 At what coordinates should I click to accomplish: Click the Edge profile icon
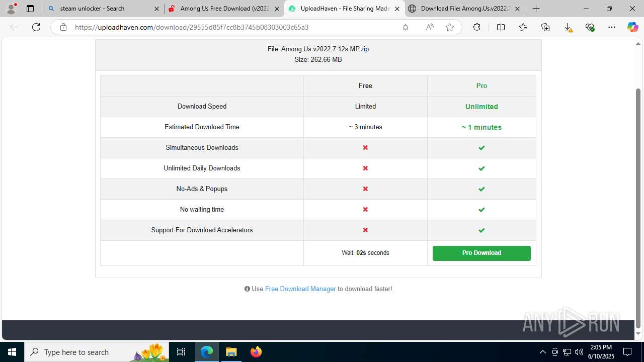click(x=11, y=9)
